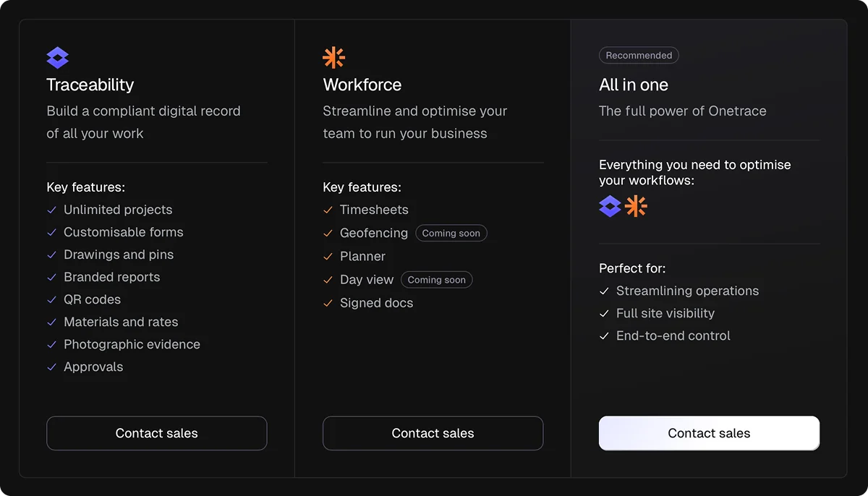The image size is (868, 496).
Task: Click the orange asterisk icon in All in one
Action: 637,206
